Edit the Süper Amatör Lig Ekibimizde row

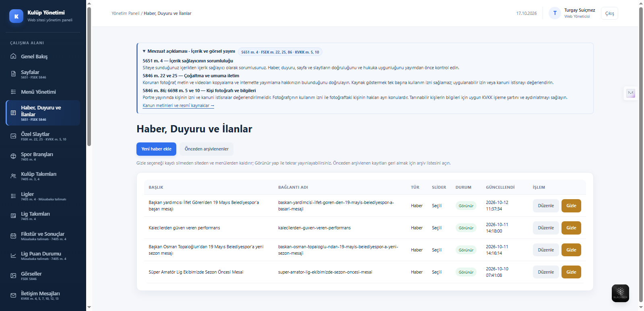(546, 272)
